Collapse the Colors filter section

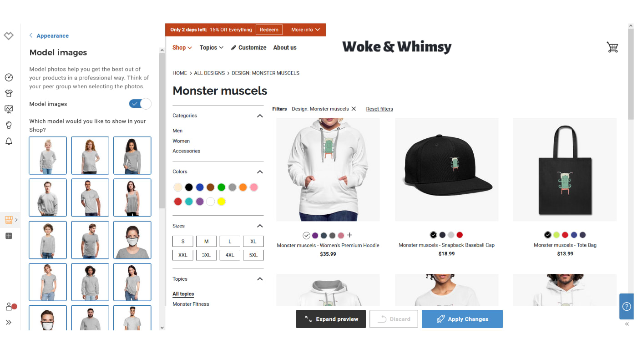(260, 172)
